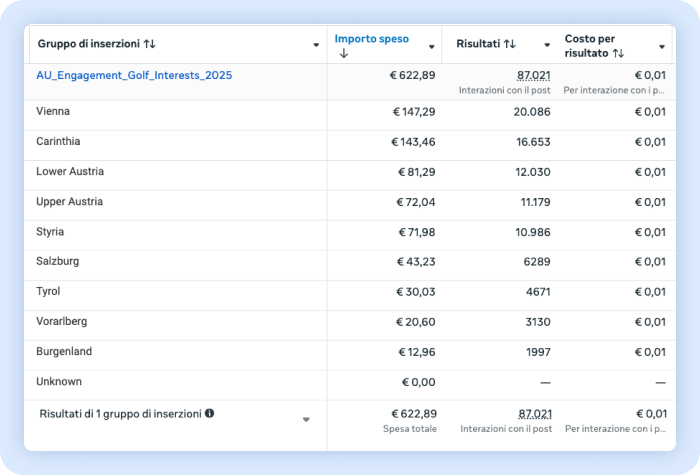
Task: Select the Lower Austria row
Action: point(70,171)
